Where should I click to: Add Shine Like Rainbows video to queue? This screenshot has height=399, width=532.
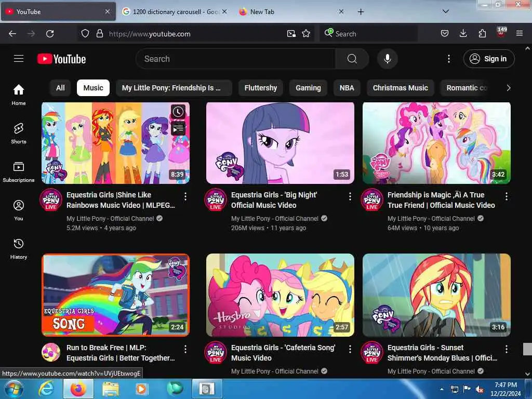(x=178, y=129)
